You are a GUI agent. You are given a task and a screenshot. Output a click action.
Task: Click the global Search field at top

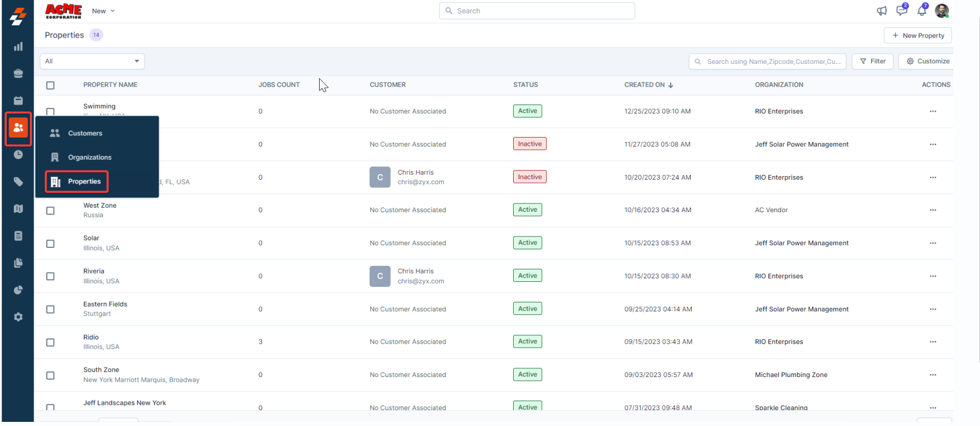coord(537,11)
